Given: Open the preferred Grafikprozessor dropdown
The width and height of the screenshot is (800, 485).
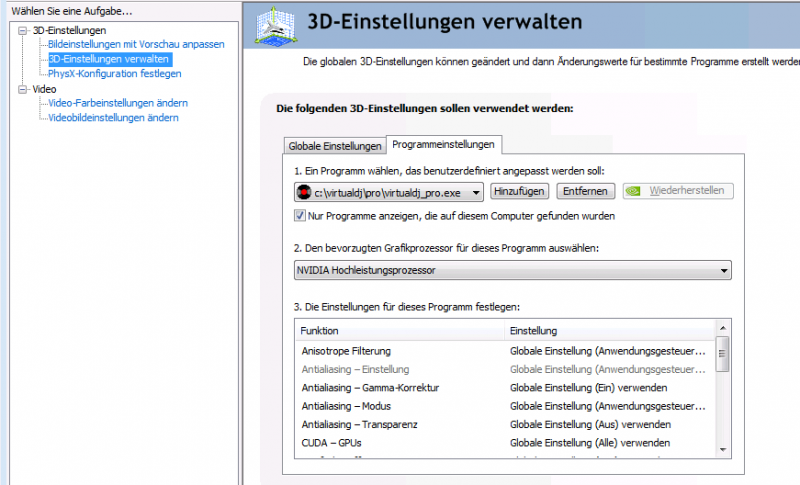Looking at the screenshot, I should (x=723, y=270).
